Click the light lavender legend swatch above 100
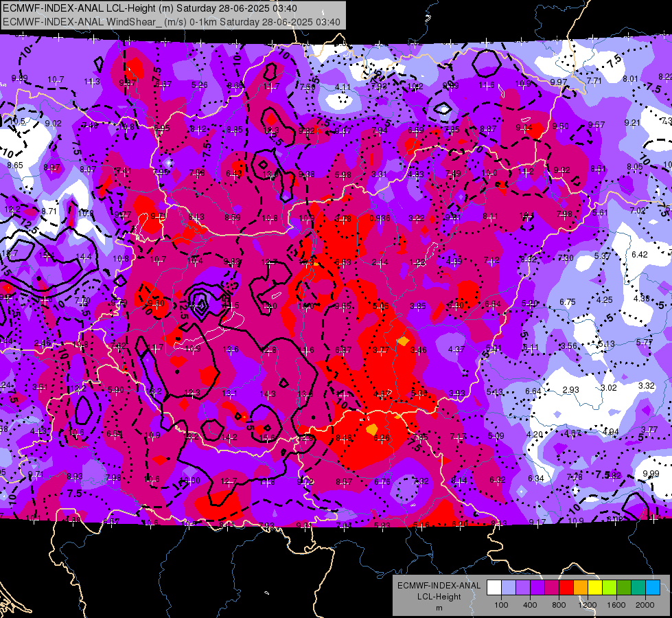The height and width of the screenshot is (618, 672). click(509, 588)
